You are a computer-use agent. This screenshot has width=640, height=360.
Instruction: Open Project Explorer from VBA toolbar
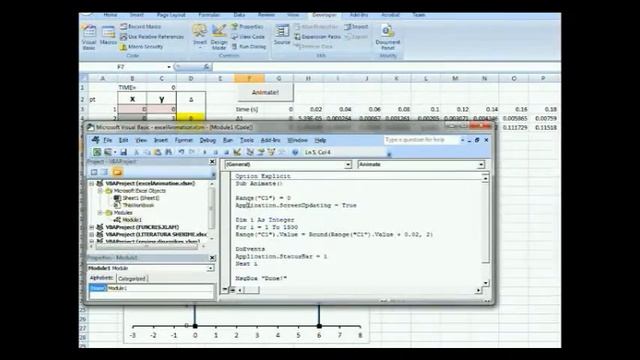coord(250,152)
